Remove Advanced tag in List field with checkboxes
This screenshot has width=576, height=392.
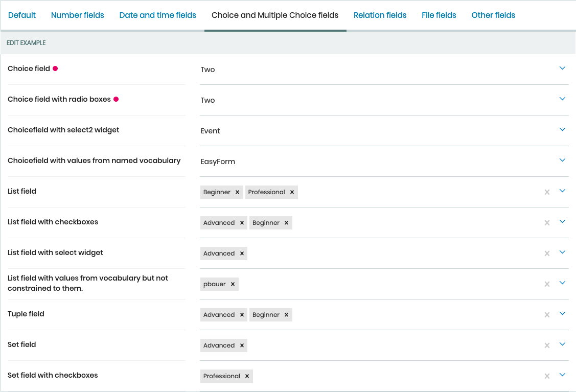point(242,223)
